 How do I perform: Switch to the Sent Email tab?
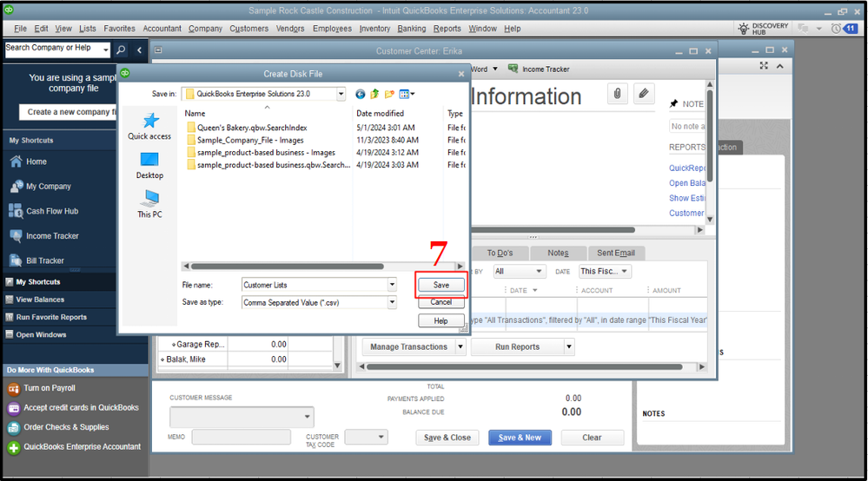click(615, 253)
